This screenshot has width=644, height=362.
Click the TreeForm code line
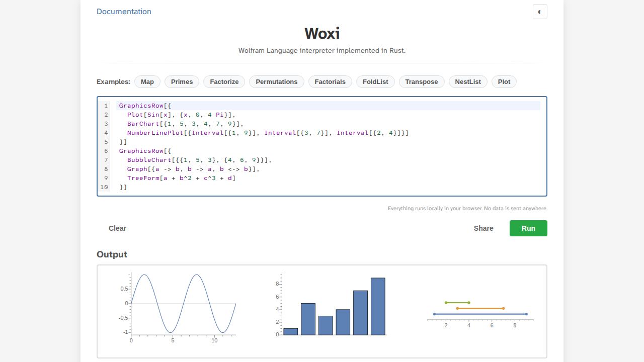click(x=328, y=178)
